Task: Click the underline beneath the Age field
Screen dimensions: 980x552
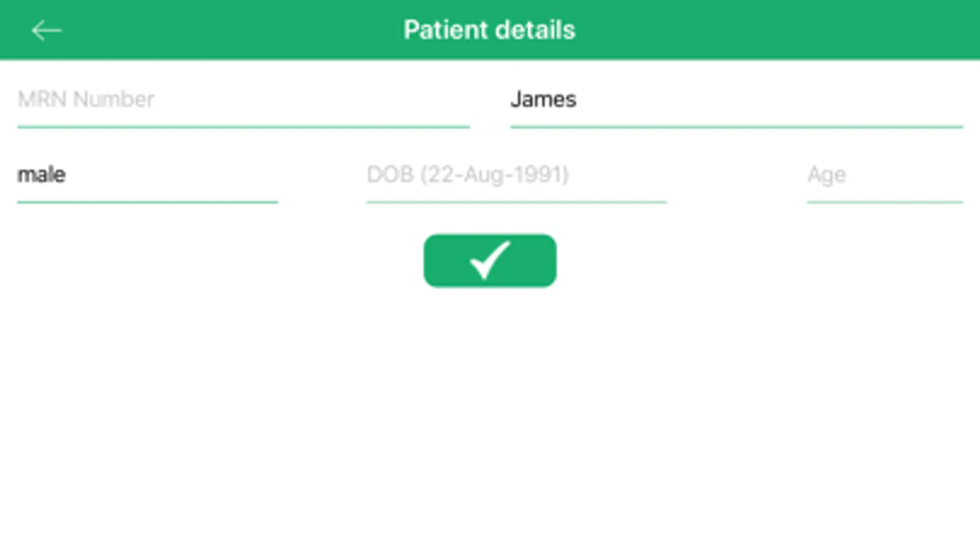Action: (x=884, y=202)
